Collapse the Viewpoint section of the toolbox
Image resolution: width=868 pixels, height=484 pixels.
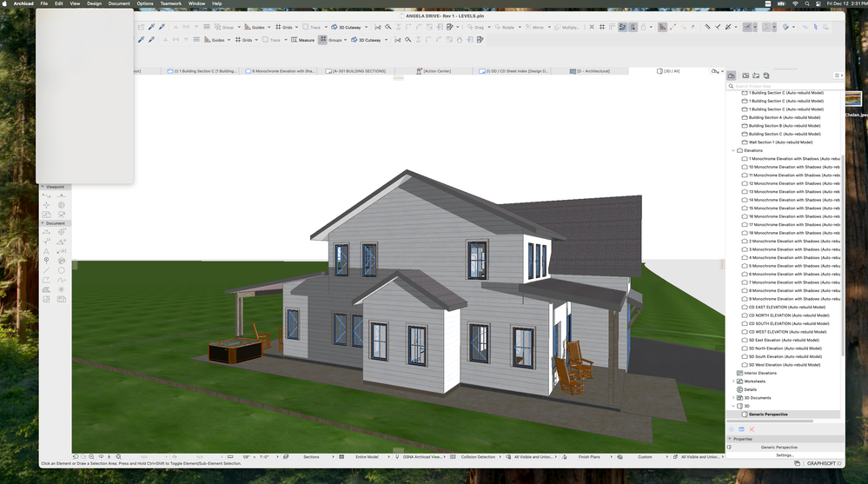click(x=43, y=187)
